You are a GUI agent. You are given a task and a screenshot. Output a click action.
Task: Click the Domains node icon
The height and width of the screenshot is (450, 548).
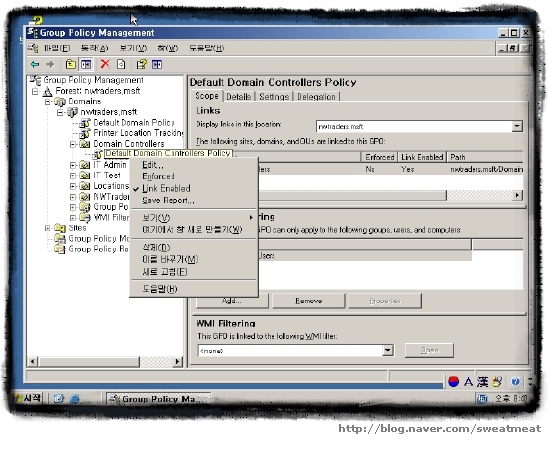[60, 102]
